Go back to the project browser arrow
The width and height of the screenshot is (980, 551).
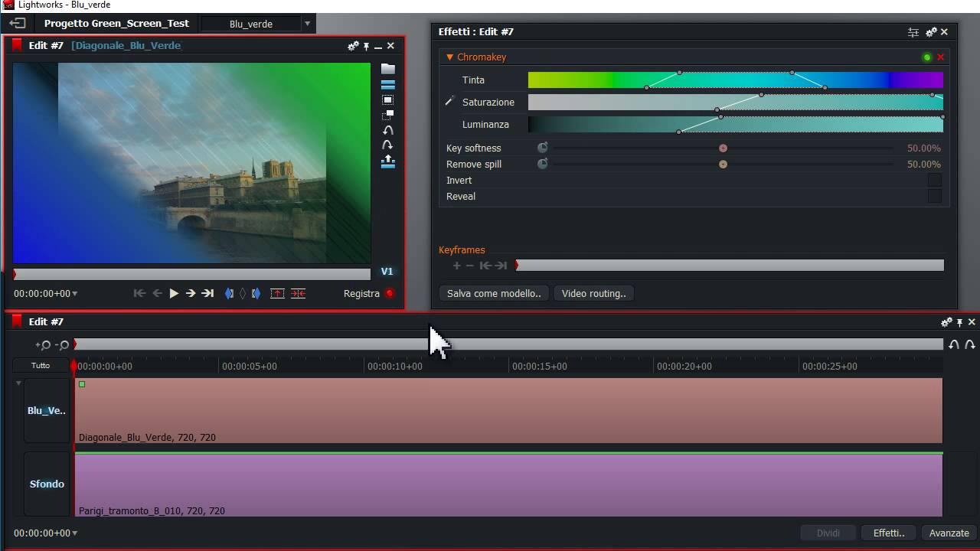tap(17, 24)
